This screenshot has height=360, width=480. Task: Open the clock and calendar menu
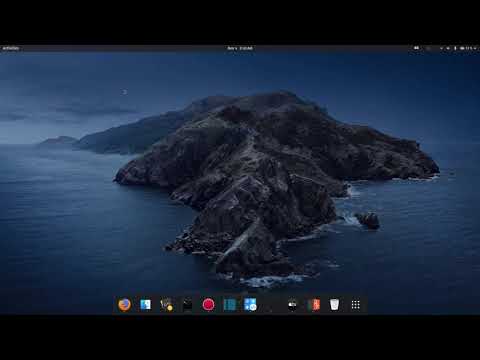(240, 48)
